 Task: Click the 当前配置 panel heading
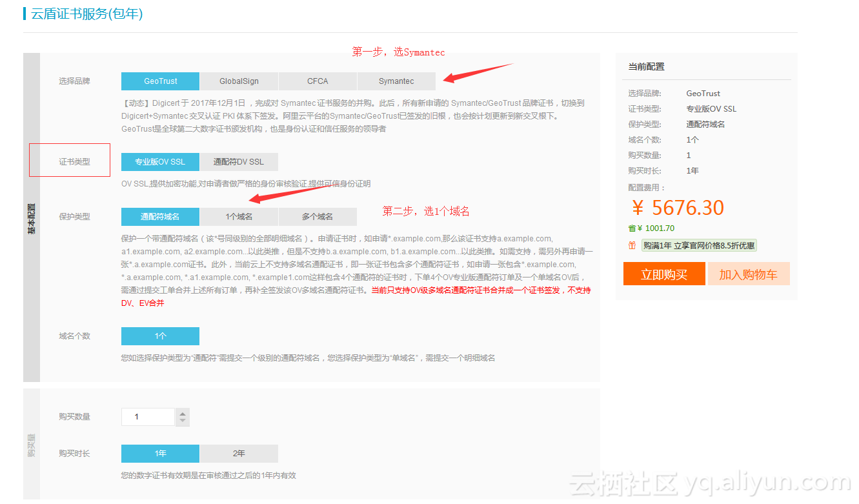pyautogui.click(x=646, y=66)
